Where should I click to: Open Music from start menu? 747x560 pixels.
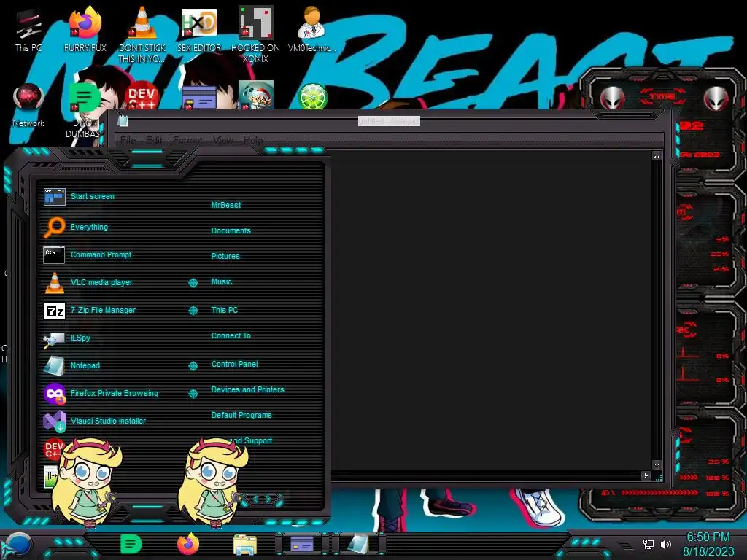[x=222, y=282]
